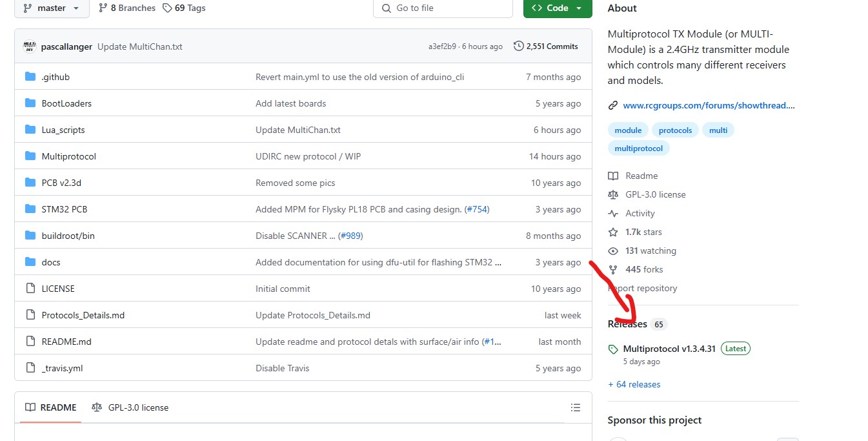The height and width of the screenshot is (441, 868).
Task: Open commit message 'UDIRC new protocol / WIP'
Action: click(308, 156)
